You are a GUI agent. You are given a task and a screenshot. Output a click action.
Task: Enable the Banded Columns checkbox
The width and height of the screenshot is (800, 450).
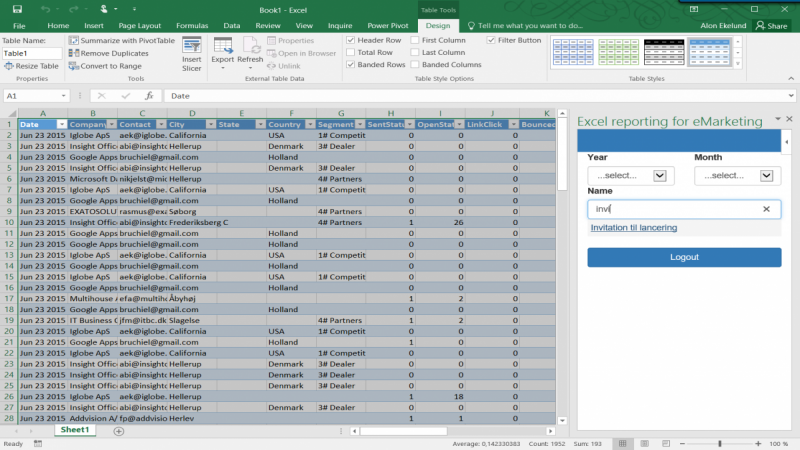(415, 64)
